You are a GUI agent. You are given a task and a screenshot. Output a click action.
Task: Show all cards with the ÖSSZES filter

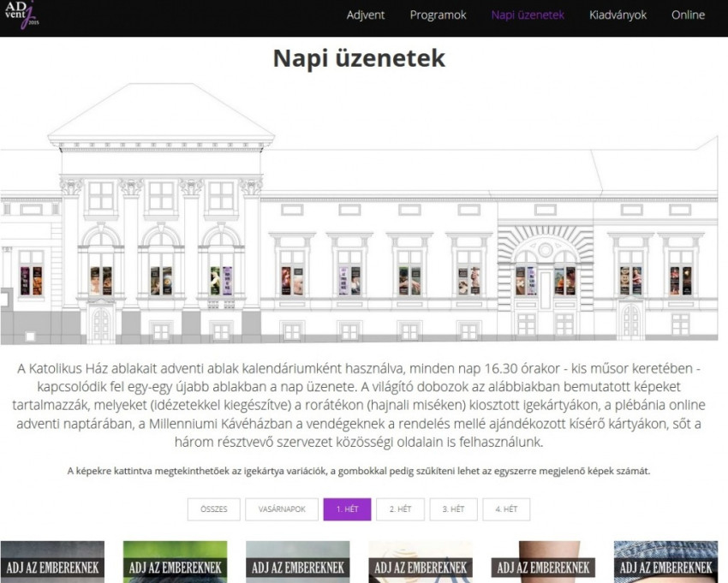pyautogui.click(x=213, y=509)
